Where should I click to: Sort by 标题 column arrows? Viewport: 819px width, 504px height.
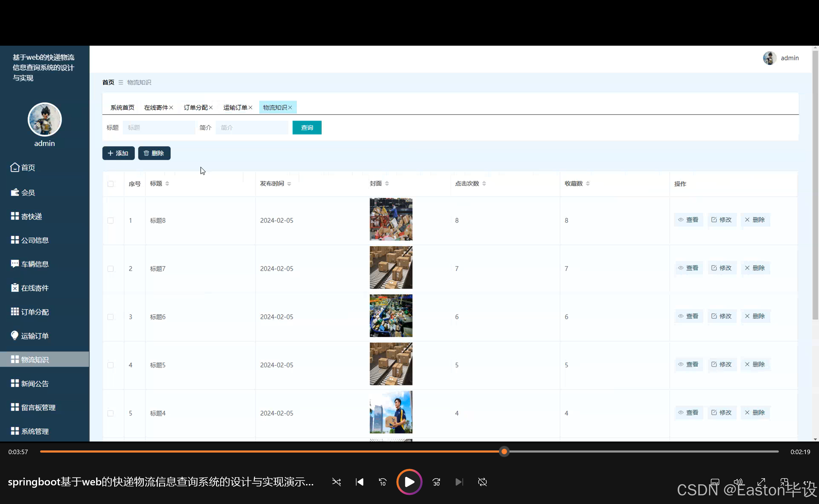167,184
